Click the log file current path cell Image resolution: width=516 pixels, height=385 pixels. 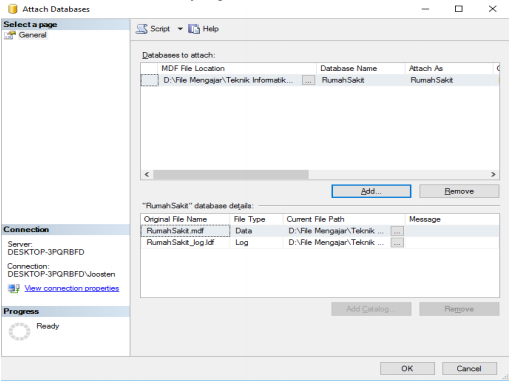pyautogui.click(x=337, y=242)
